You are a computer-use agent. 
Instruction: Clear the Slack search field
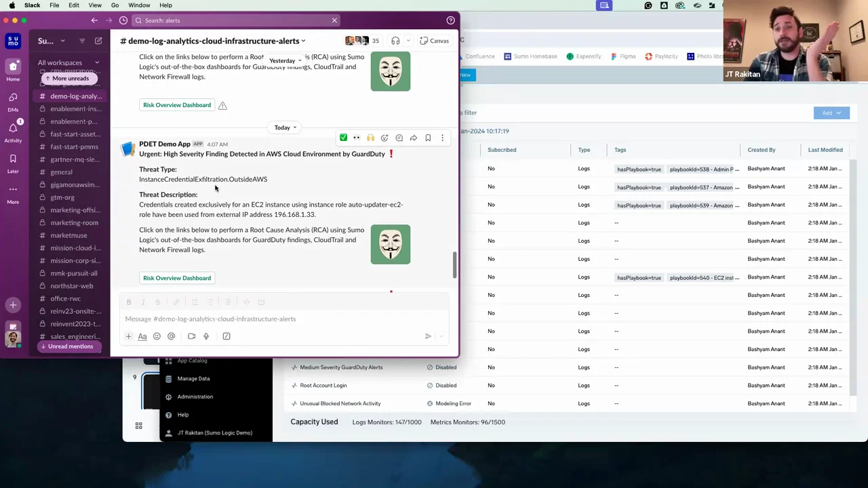click(x=334, y=20)
